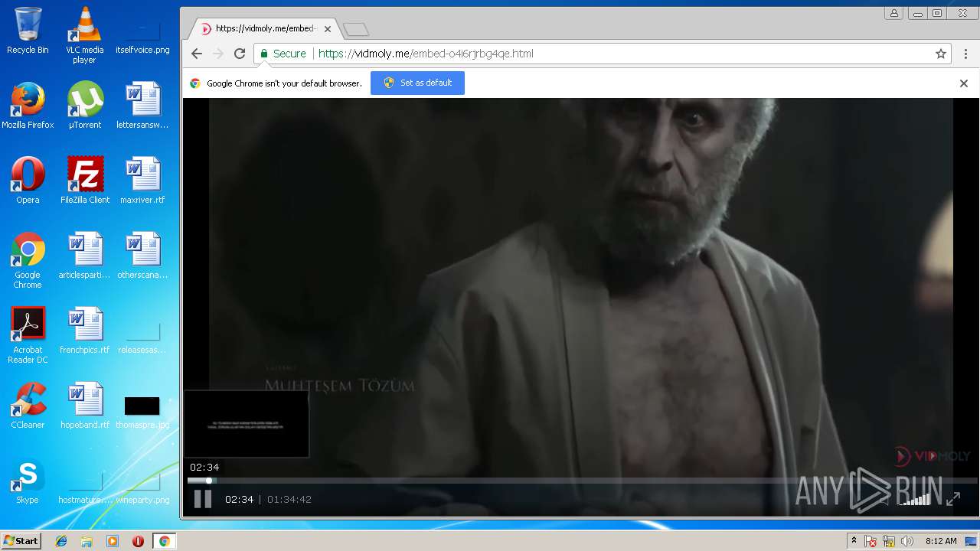Show hidden system tray icons

pos(854,541)
